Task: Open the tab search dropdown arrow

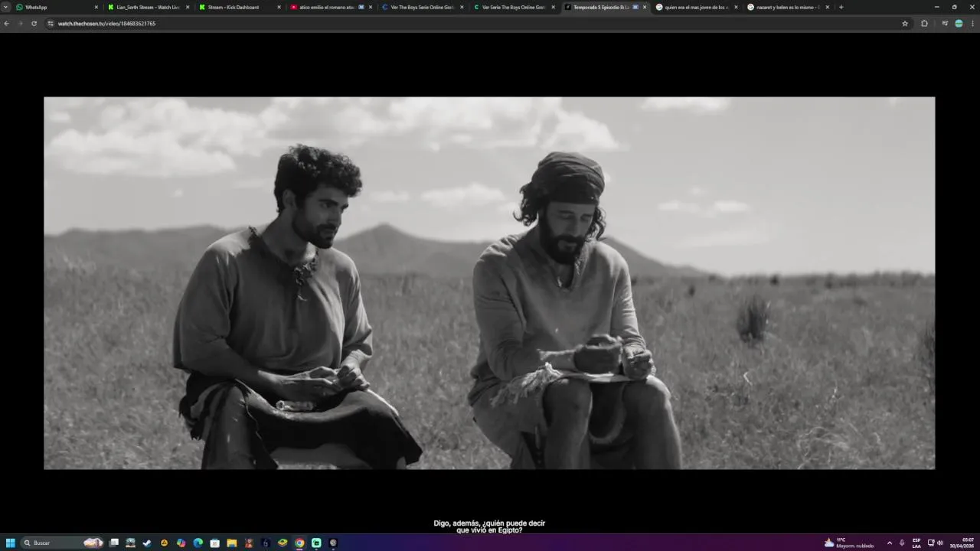Action: click(x=6, y=7)
